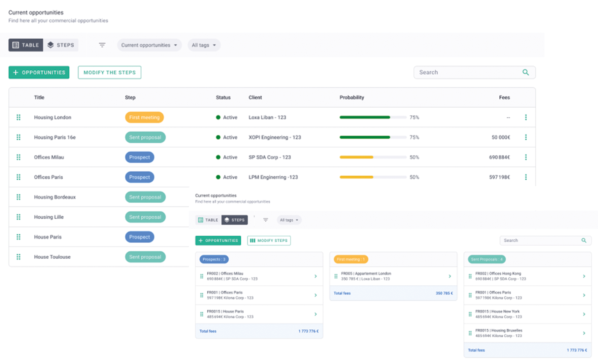598x364 pixels.
Task: Click the MODIFY THE STEPS button
Action: tap(109, 72)
